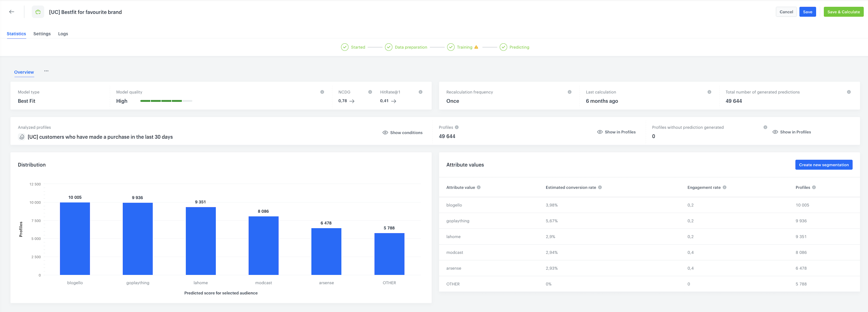Open the Logs tab
The image size is (868, 312).
pos(63,34)
